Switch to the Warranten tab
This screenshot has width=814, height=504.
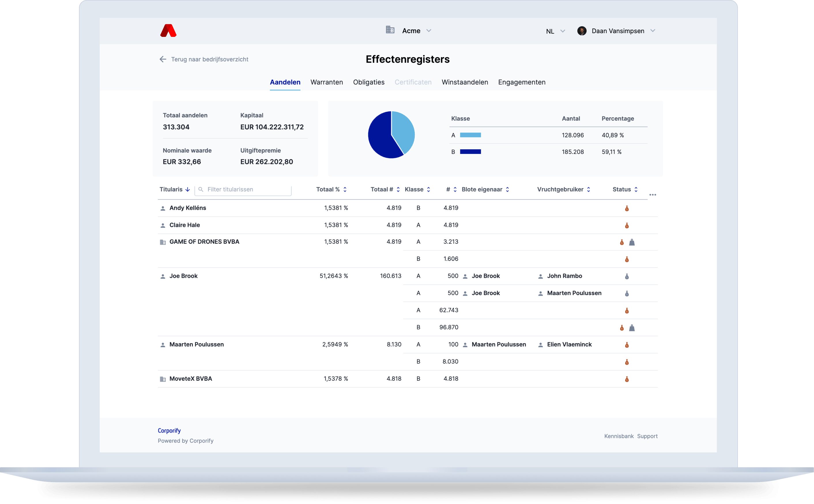pos(326,82)
